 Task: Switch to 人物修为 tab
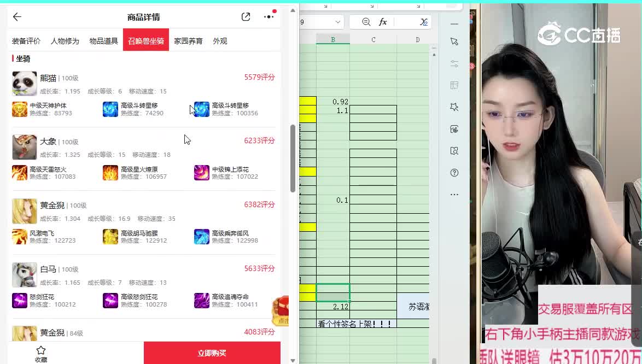pyautogui.click(x=65, y=41)
